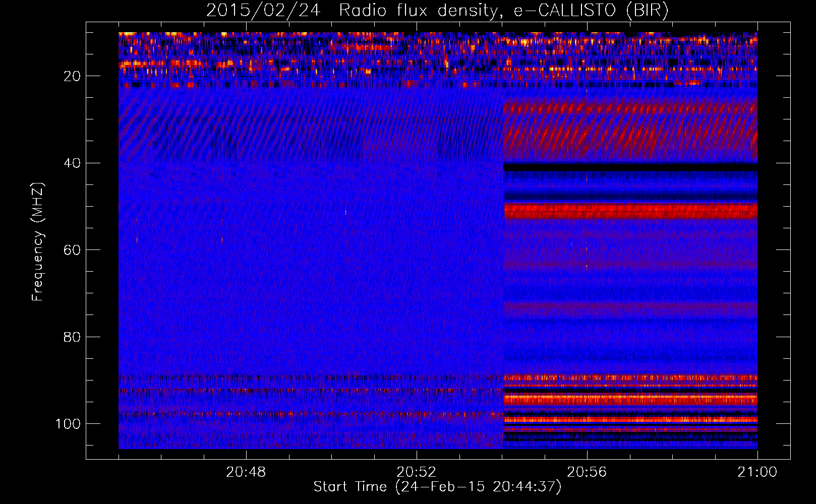Select the 'Frequency (MHZ)' y-axis label

tap(38, 242)
